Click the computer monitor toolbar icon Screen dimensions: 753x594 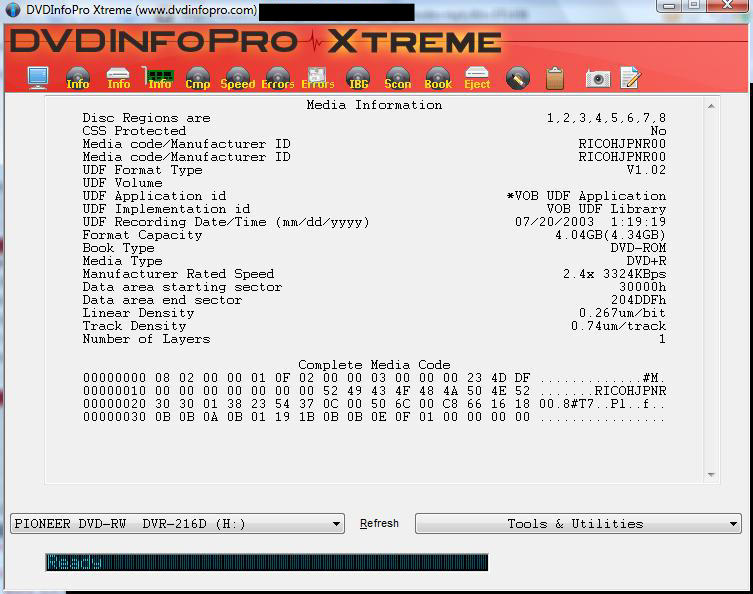tap(38, 78)
